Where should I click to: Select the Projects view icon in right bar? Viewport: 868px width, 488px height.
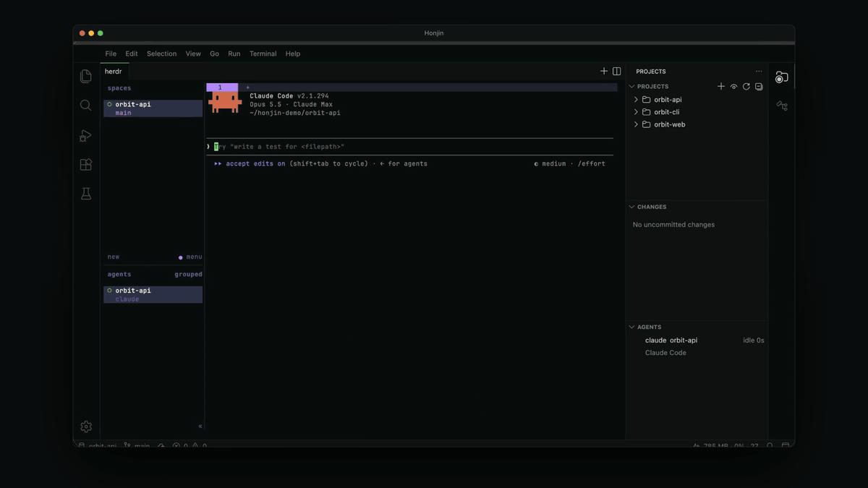pos(782,77)
